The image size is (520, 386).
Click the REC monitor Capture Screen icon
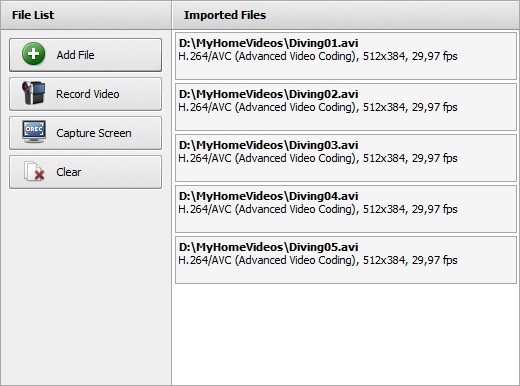point(34,132)
